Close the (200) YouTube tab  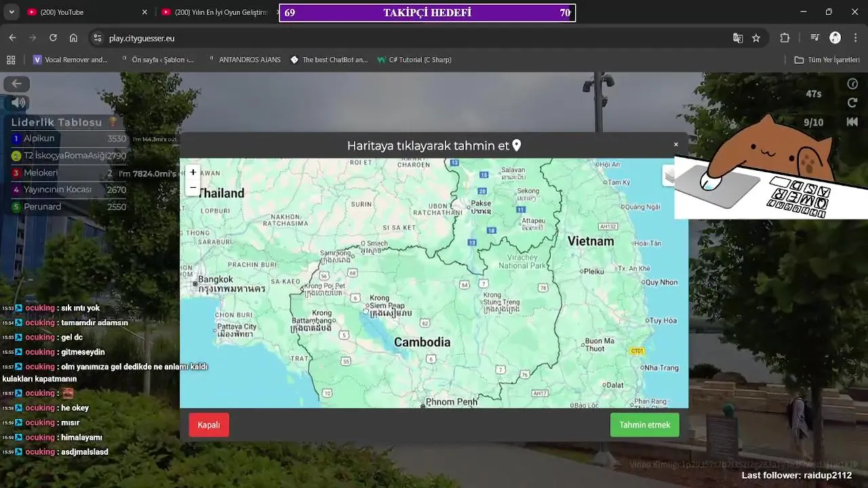[144, 12]
